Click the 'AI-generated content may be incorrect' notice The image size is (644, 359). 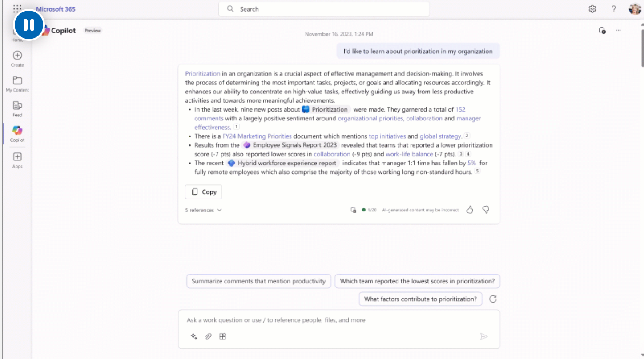(420, 210)
